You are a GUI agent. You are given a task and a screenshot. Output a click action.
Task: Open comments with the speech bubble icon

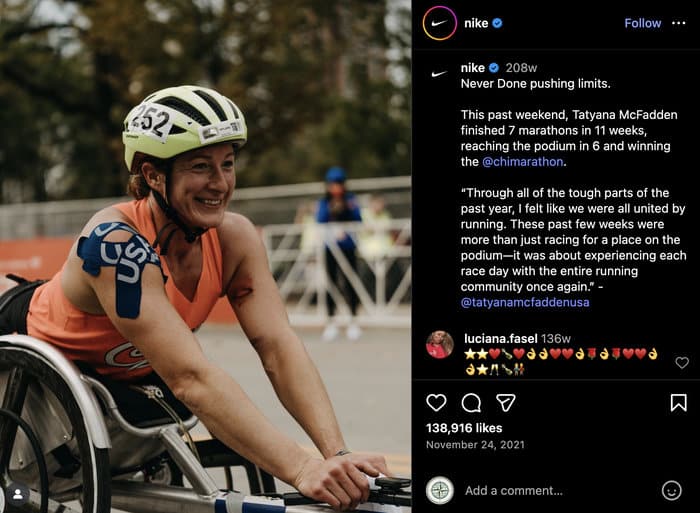click(471, 402)
